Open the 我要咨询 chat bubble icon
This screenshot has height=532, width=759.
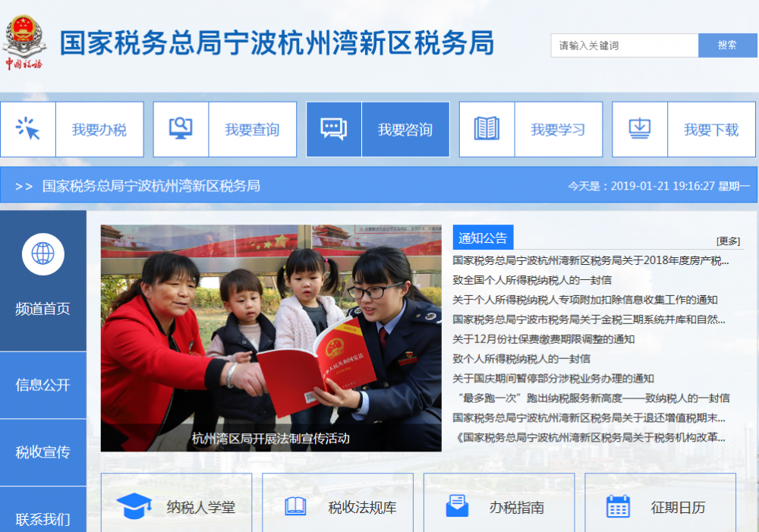[x=334, y=128]
